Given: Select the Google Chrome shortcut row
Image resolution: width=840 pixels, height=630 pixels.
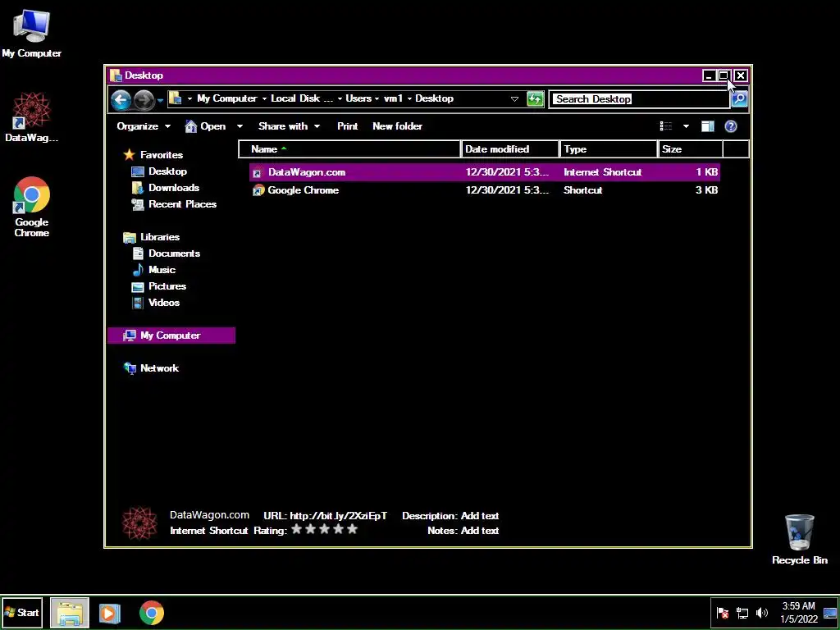Looking at the screenshot, I should point(484,190).
